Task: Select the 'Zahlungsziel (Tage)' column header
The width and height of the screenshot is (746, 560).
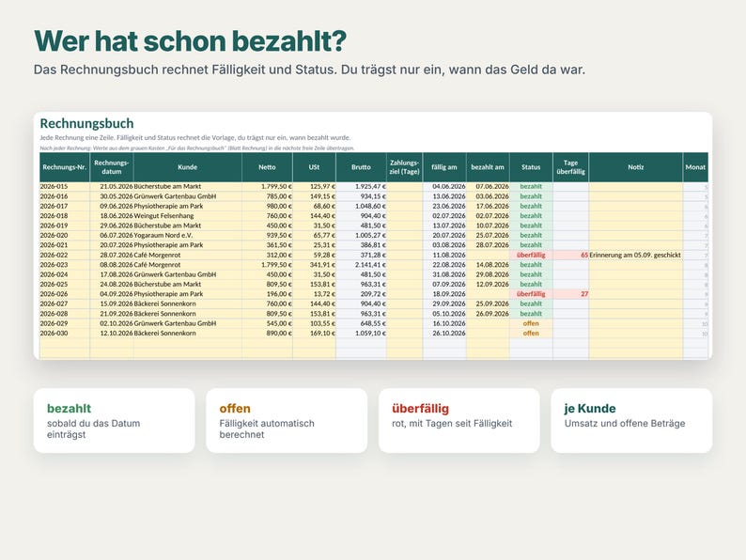Action: [x=404, y=167]
